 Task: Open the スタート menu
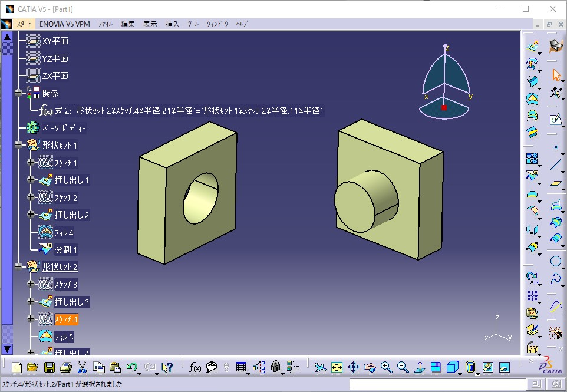24,24
